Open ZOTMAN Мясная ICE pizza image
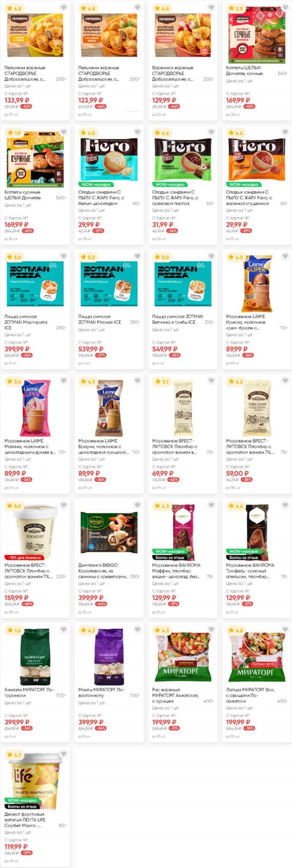This screenshot has height=868, width=292. 109,284
